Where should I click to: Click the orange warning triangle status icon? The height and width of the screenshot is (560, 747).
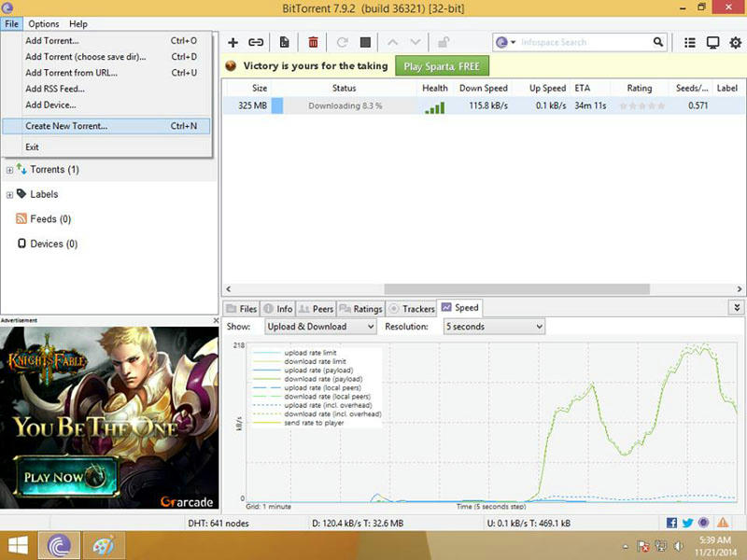click(x=723, y=523)
